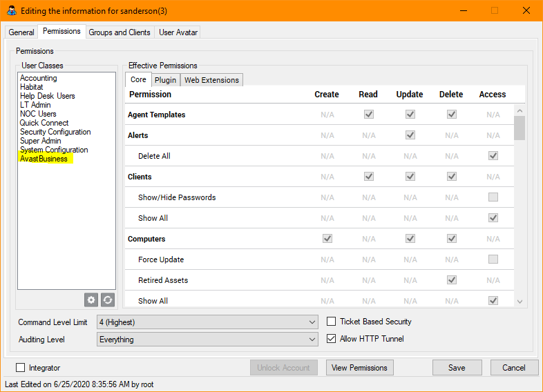Expand the Auditing Level dropdown
543x392 pixels.
click(x=207, y=340)
